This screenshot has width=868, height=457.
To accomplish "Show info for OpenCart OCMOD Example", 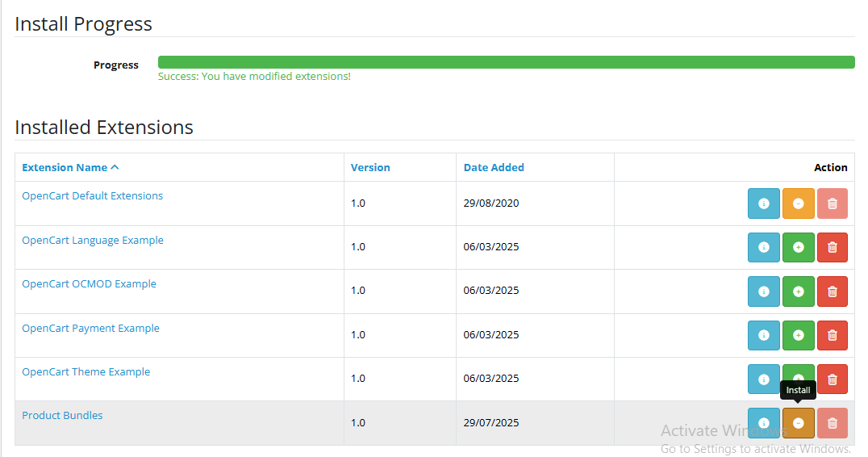I will [764, 291].
